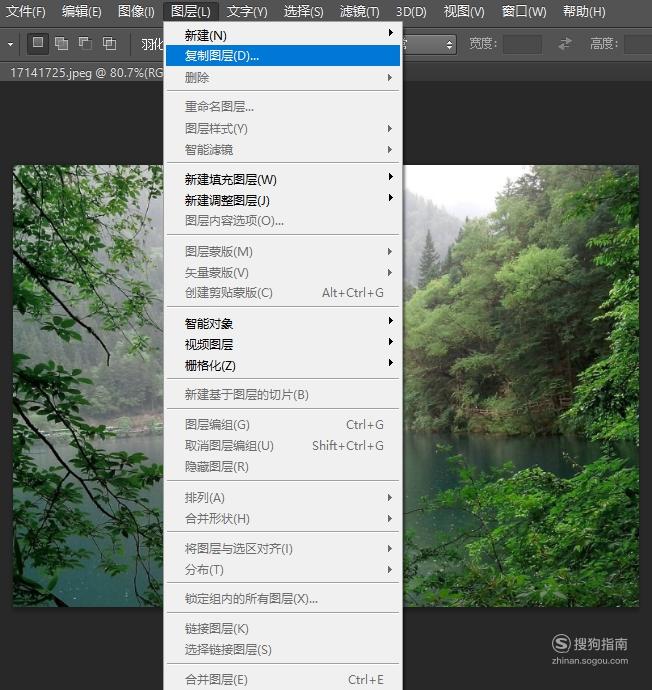
Task: Click the forest photo canvas
Action: coord(521,386)
